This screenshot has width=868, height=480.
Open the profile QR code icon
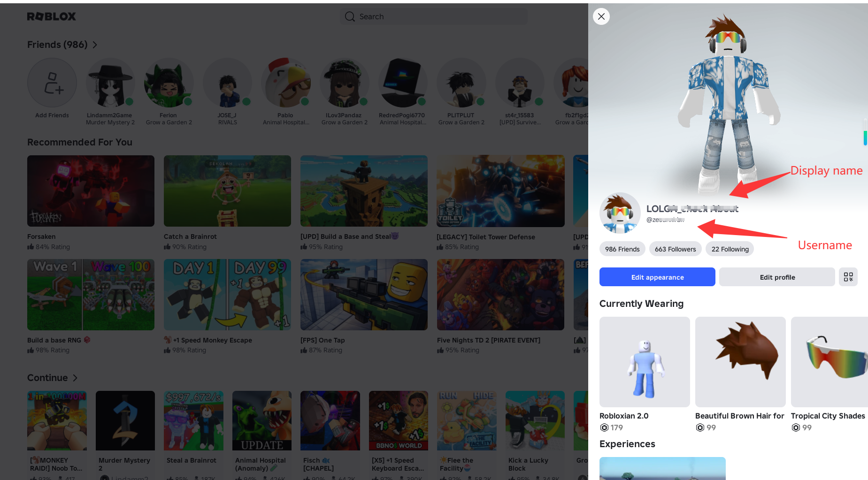coord(848,277)
